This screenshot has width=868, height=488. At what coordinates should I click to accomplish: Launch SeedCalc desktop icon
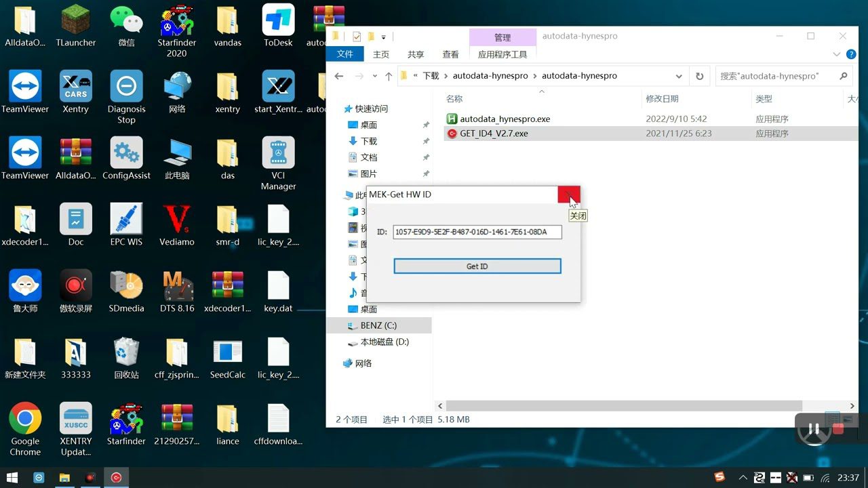click(x=227, y=358)
